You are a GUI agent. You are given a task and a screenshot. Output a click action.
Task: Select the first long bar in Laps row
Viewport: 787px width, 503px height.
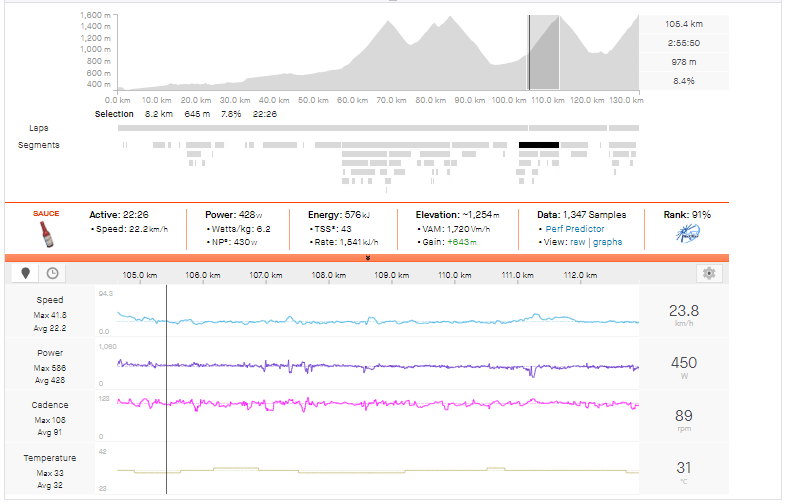tap(322, 128)
